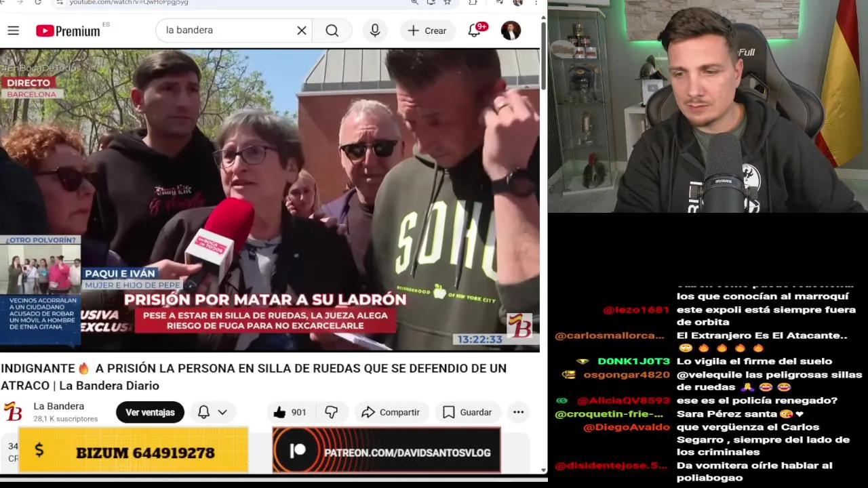Click La Bandera channel avatar logo
This screenshot has width=868, height=488.
click(13, 411)
